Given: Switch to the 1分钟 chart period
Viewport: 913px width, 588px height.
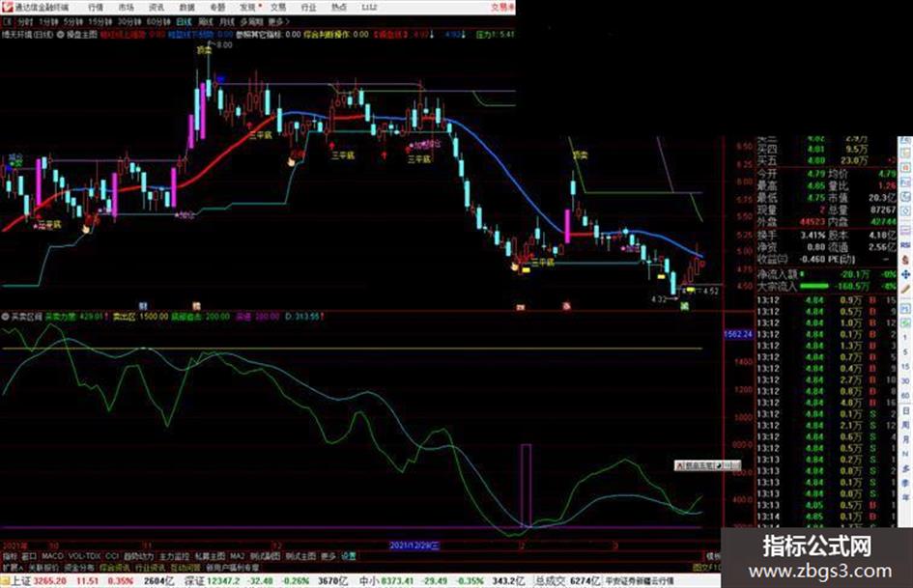Looking at the screenshot, I should (x=48, y=22).
